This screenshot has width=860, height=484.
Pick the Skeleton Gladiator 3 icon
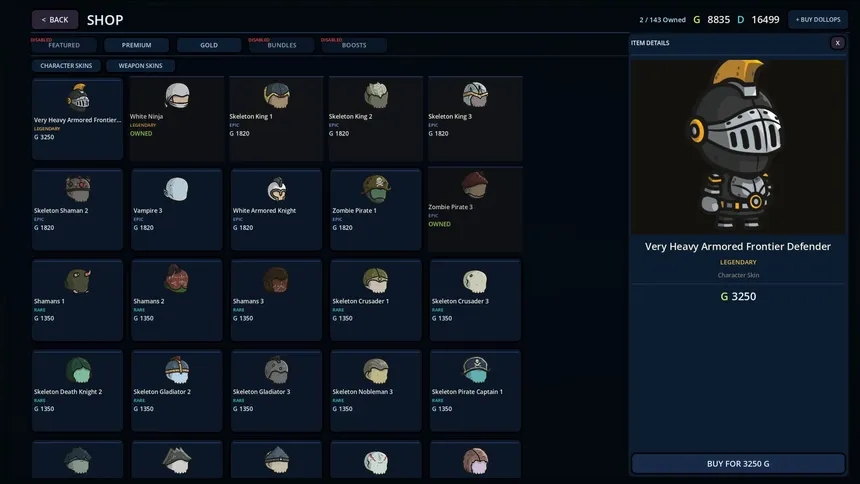pyautogui.click(x=276, y=370)
